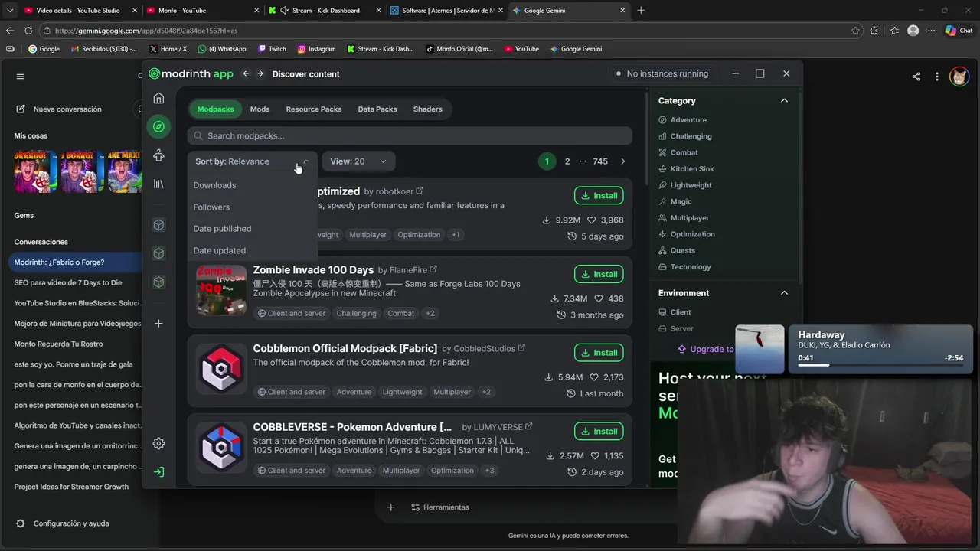Expand +1 tags on first modpack card
Viewport: 980px width, 551px height.
point(456,235)
